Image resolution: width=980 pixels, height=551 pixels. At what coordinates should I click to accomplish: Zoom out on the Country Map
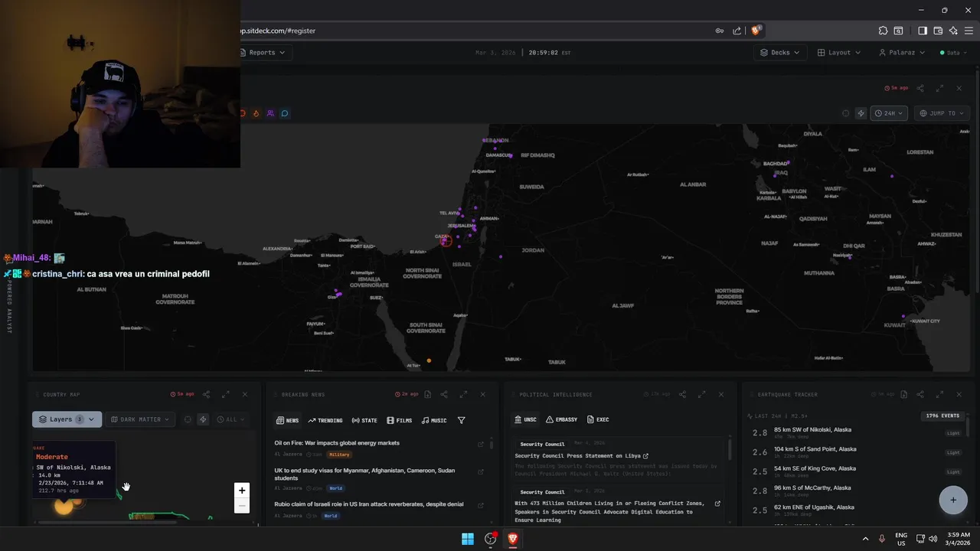242,506
